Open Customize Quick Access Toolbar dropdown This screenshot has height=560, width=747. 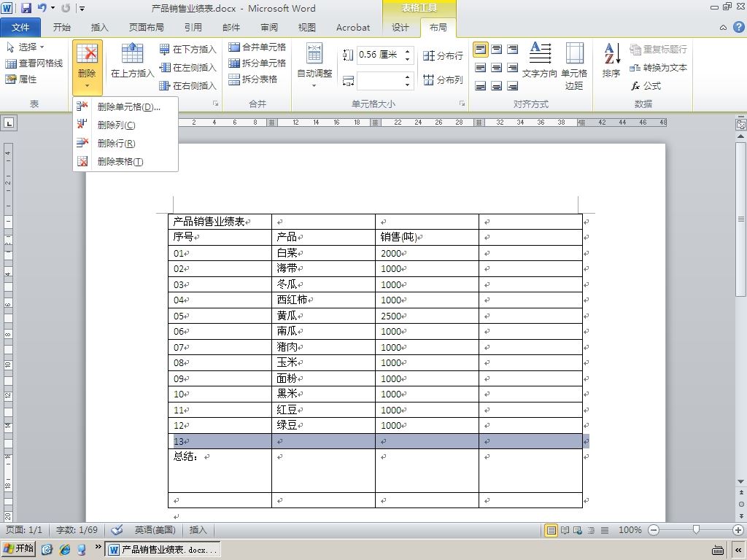pyautogui.click(x=83, y=8)
